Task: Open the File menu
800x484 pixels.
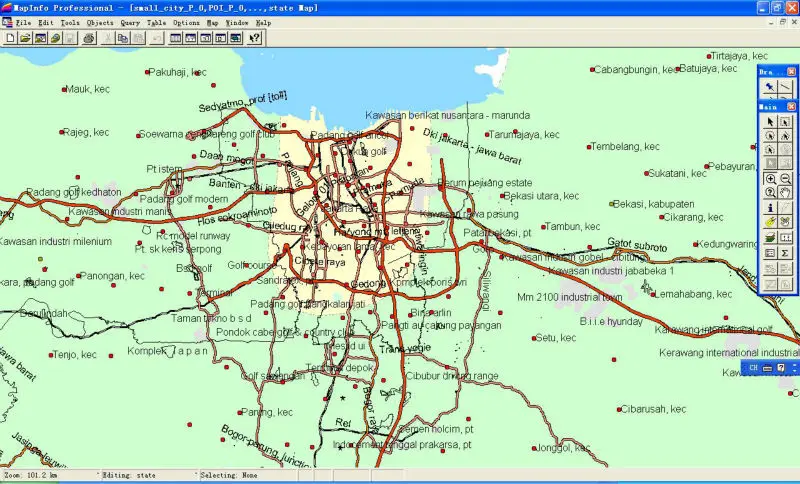Action: (x=23, y=22)
